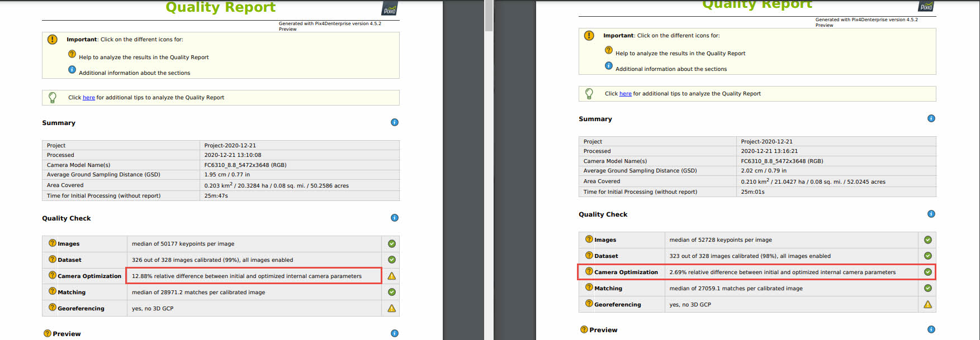Image resolution: width=980 pixels, height=340 pixels.
Task: Click green check icon on Images row, right report
Action: click(x=928, y=240)
